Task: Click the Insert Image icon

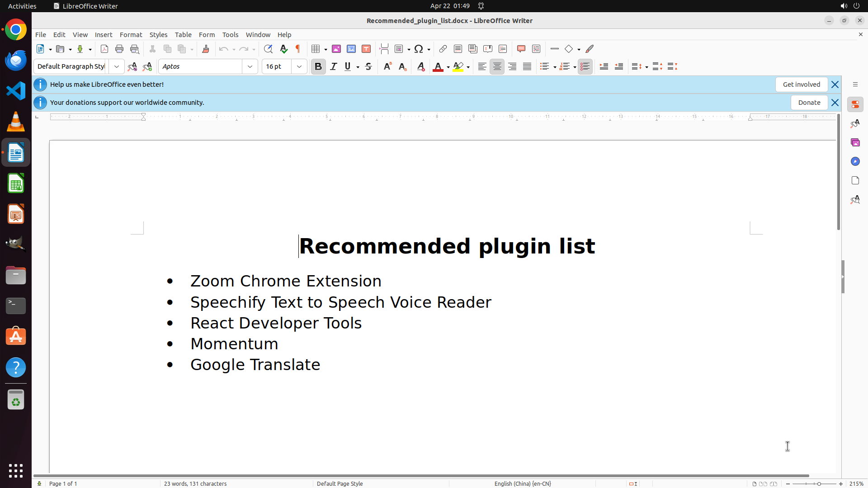Action: [x=336, y=49]
